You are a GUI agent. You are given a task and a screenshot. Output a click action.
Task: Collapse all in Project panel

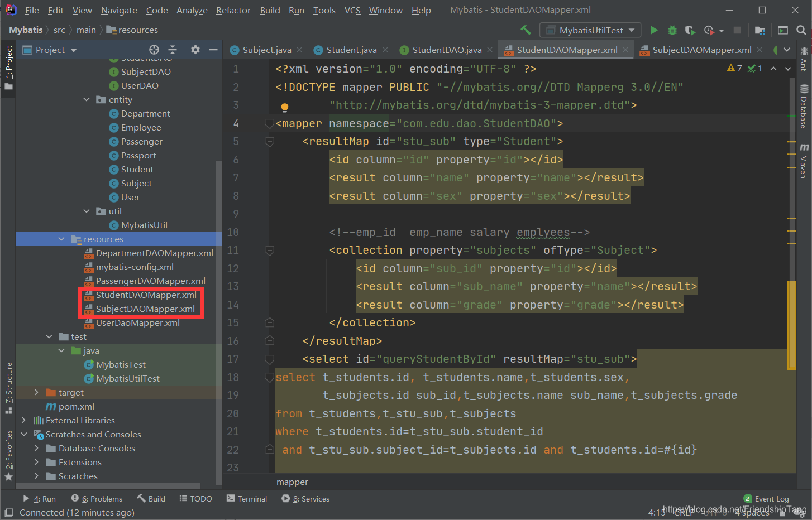(173, 50)
